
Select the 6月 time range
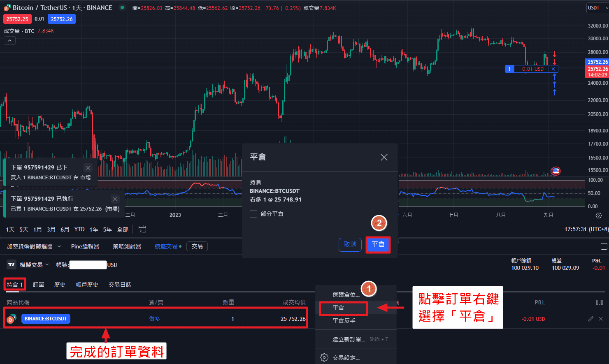pyautogui.click(x=65, y=230)
